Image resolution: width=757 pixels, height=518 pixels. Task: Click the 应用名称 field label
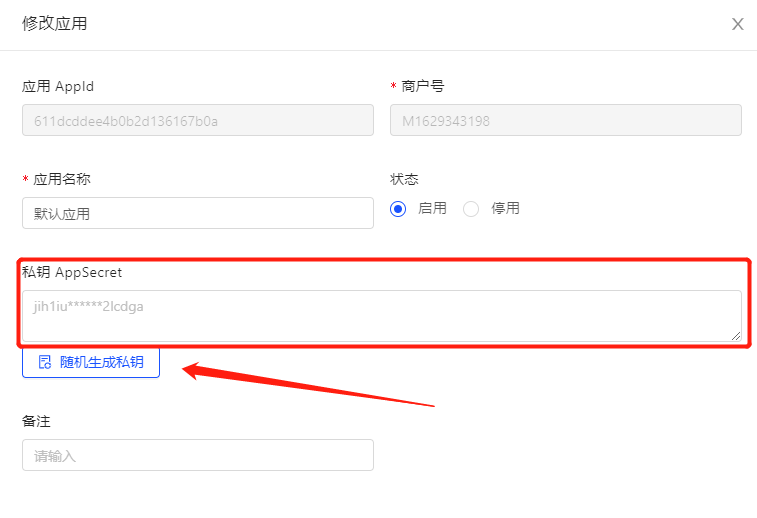coord(69,179)
